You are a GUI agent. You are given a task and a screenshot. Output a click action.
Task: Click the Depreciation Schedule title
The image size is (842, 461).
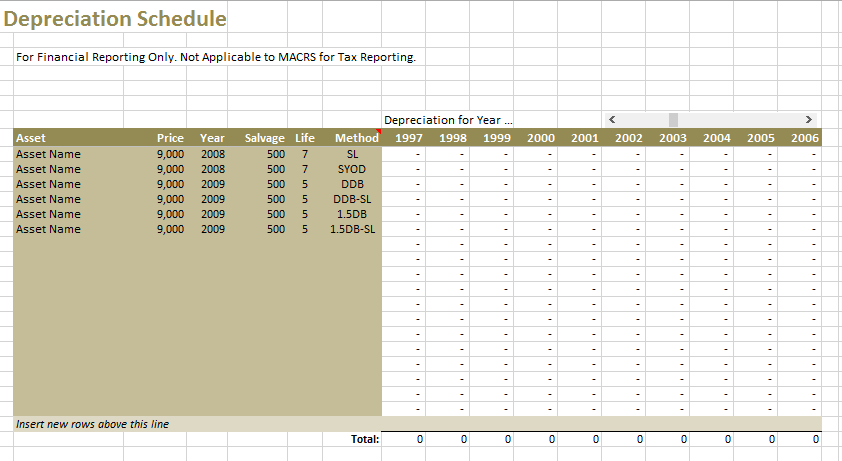115,19
